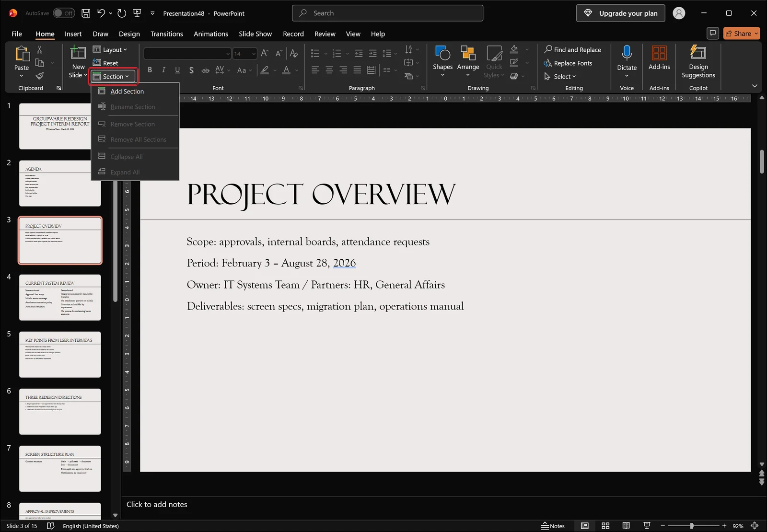Click Reset slide button
The width and height of the screenshot is (767, 532).
click(x=105, y=63)
